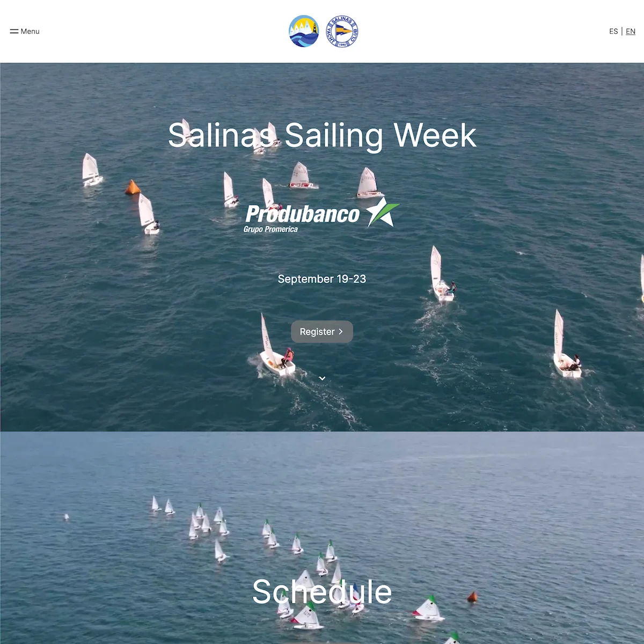Click the Produbanco green star icon
The width and height of the screenshot is (644, 644).
pyautogui.click(x=383, y=212)
